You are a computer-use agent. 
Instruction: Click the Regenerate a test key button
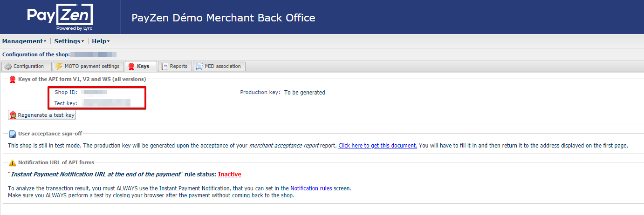tap(42, 115)
